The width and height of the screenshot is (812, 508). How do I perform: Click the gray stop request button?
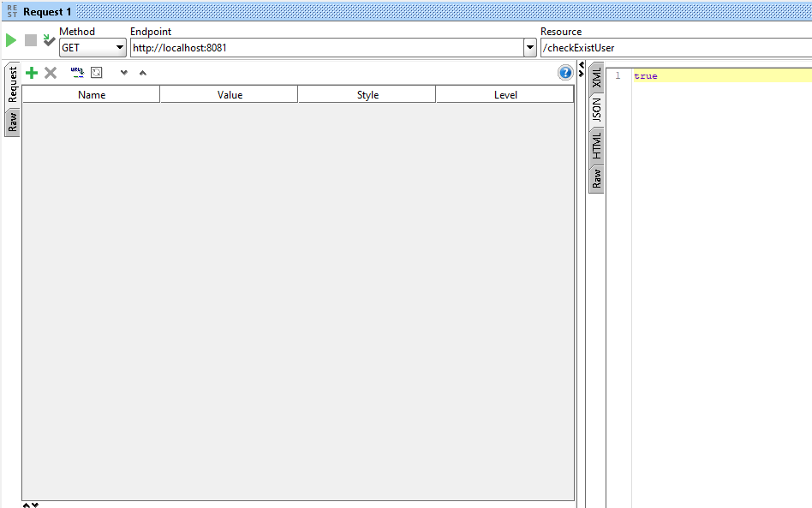(31, 40)
